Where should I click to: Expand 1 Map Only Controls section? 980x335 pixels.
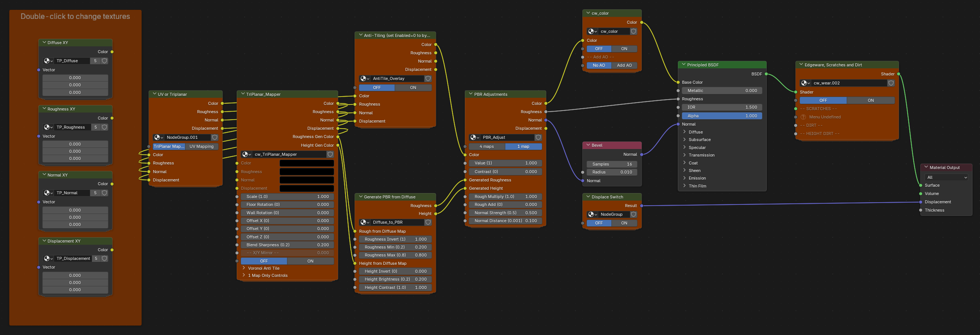point(244,275)
